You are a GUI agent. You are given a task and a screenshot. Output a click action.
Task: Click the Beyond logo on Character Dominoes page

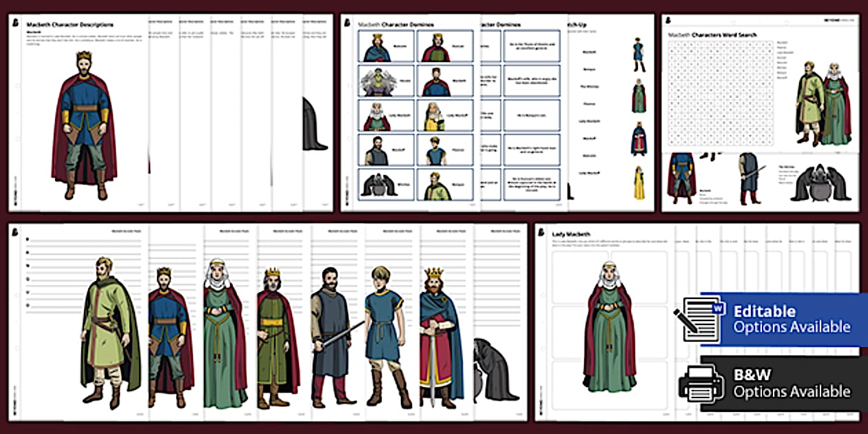pyautogui.click(x=349, y=22)
